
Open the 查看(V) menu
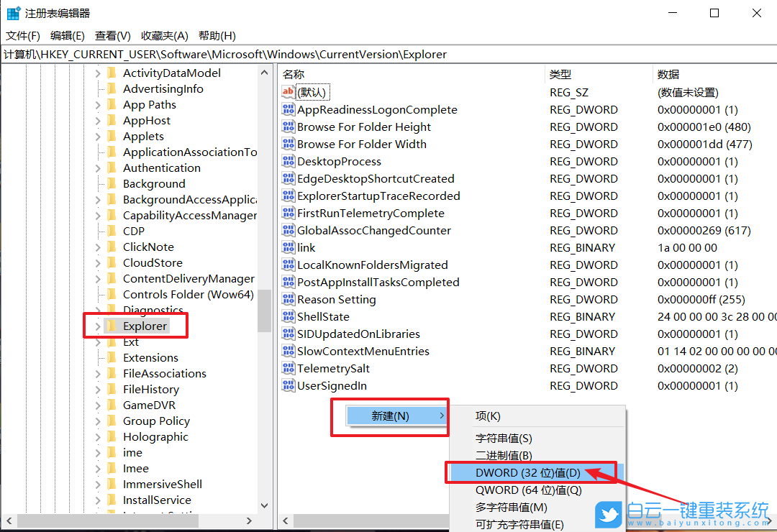point(110,35)
